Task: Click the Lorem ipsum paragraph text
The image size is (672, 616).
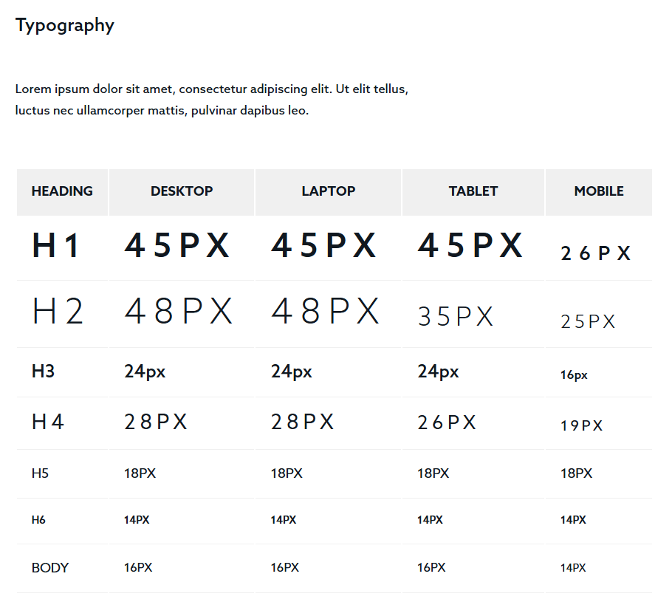Action: point(212,100)
